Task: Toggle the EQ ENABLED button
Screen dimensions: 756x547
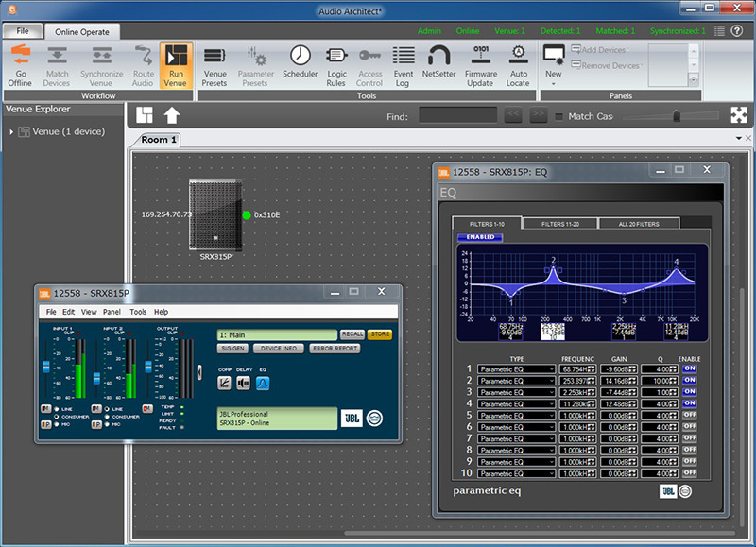Action: (480, 237)
